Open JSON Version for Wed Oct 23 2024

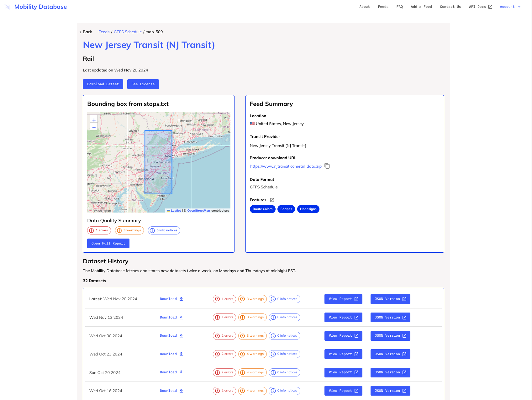(x=390, y=354)
